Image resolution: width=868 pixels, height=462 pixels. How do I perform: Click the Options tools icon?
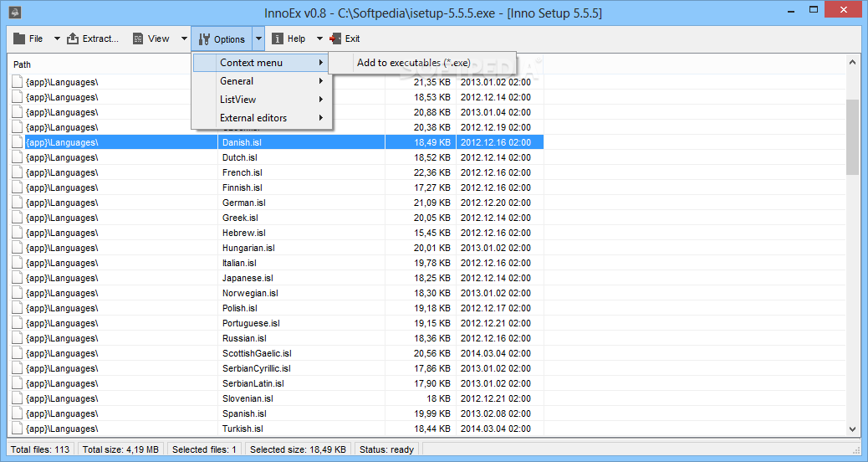(204, 39)
